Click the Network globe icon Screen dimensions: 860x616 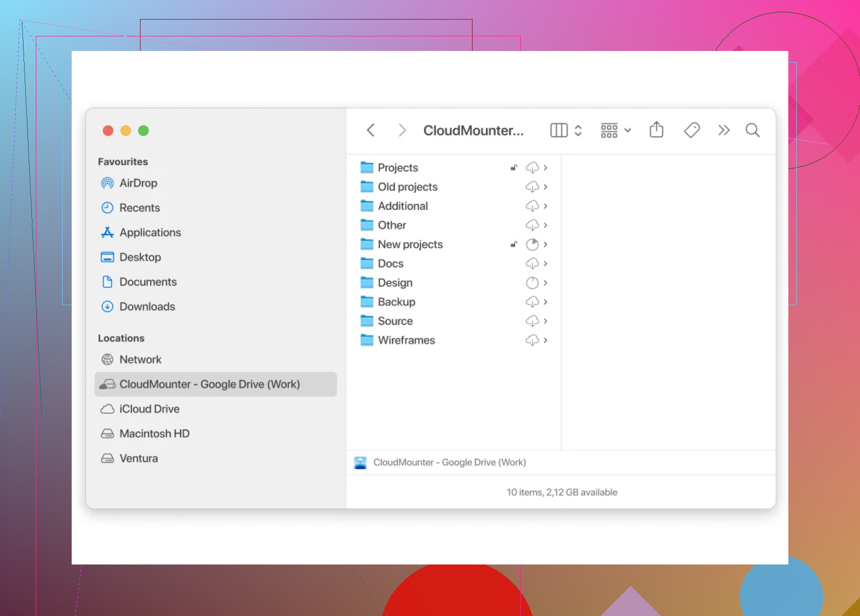[107, 360]
